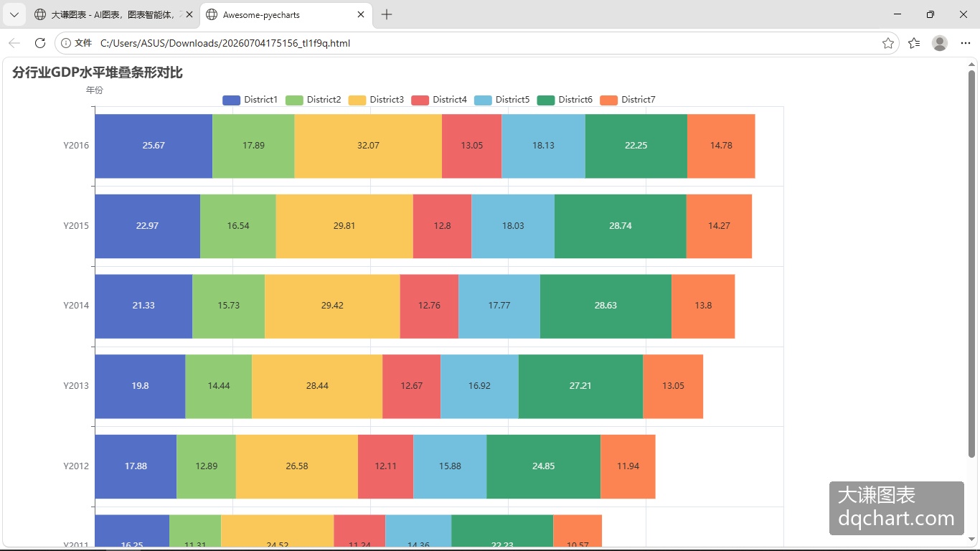Close the 大谦图表 tab
980x551 pixels.
[189, 14]
